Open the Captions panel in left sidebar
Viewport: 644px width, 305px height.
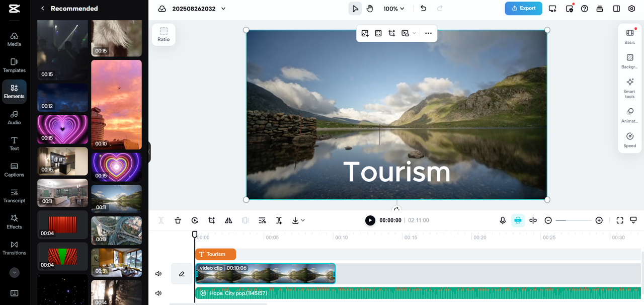coord(14,170)
